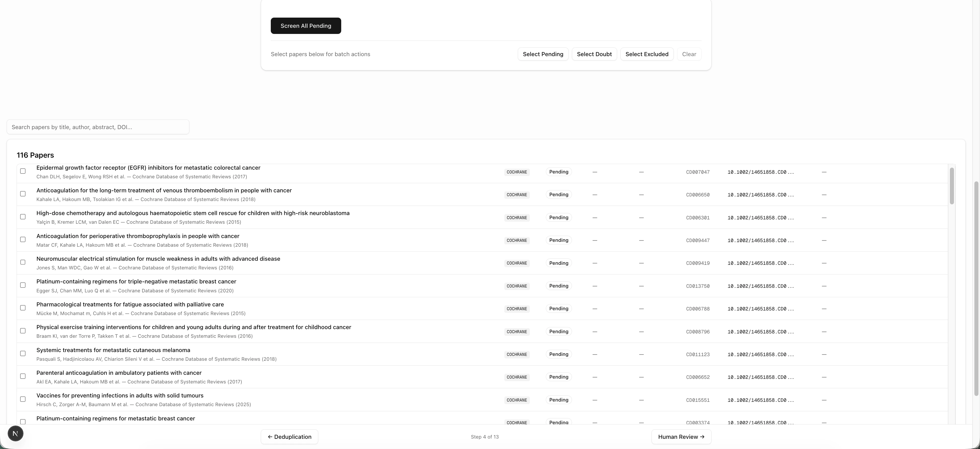
Task: Click the Pending badge for CD013750
Action: pyautogui.click(x=558, y=286)
